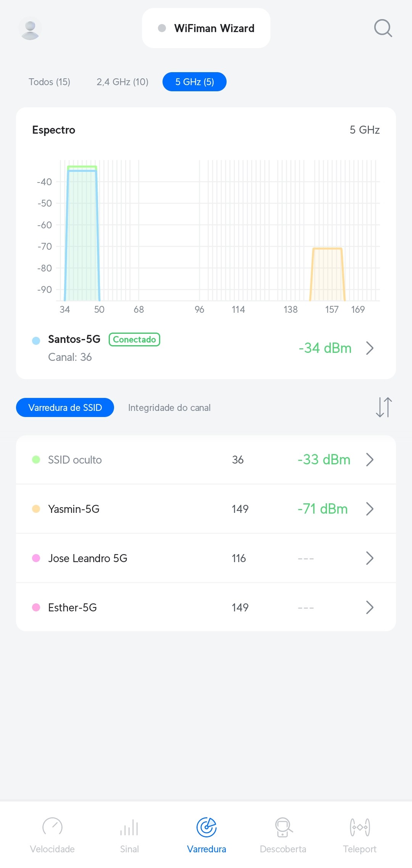Tap the search magnifier icon
The height and width of the screenshot is (868, 412).
pos(383,28)
